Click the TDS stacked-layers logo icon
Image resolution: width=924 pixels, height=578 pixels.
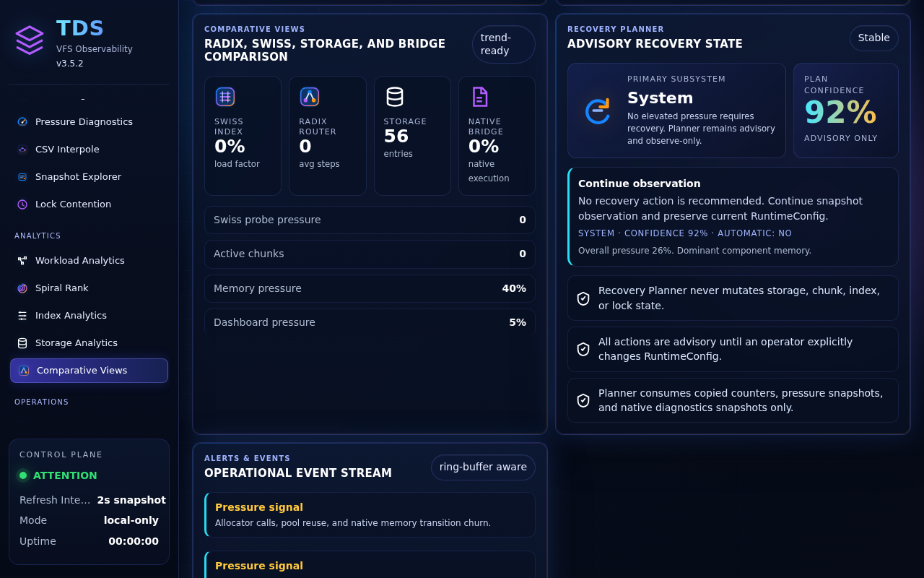pyautogui.click(x=30, y=40)
